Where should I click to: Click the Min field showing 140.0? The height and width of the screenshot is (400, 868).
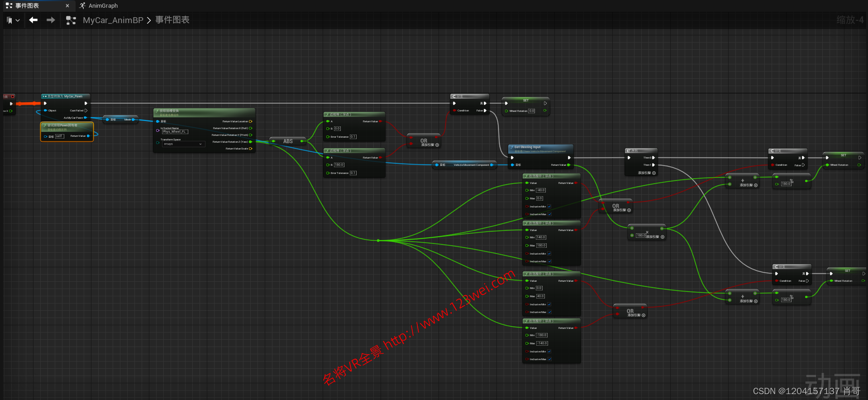click(541, 237)
